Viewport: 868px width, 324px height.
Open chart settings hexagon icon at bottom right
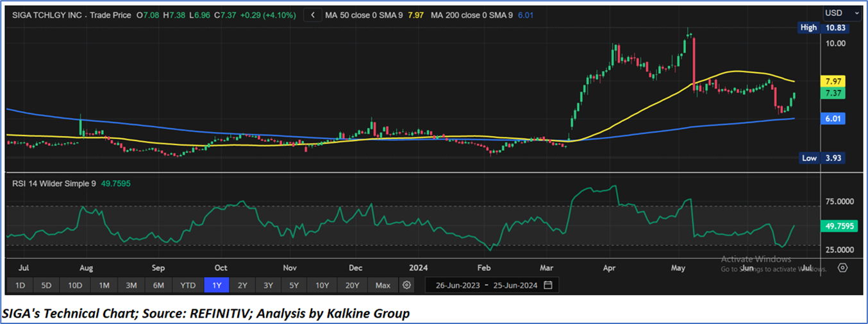[x=842, y=267]
